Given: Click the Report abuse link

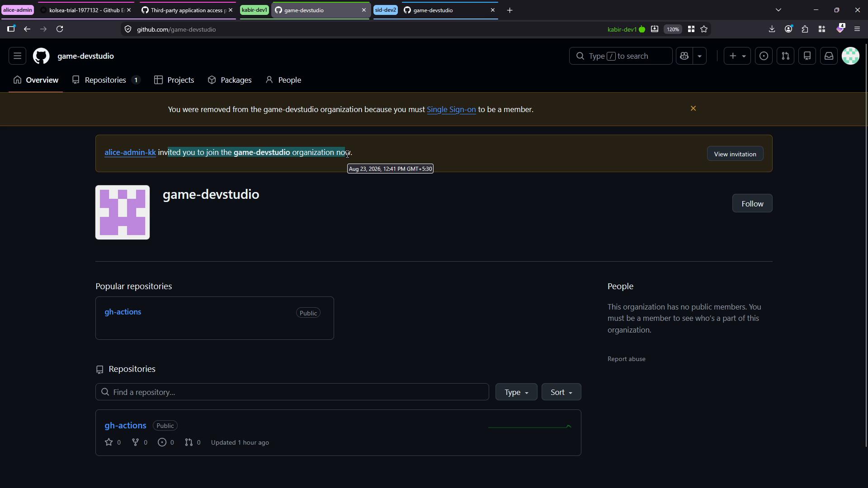Looking at the screenshot, I should tap(626, 359).
